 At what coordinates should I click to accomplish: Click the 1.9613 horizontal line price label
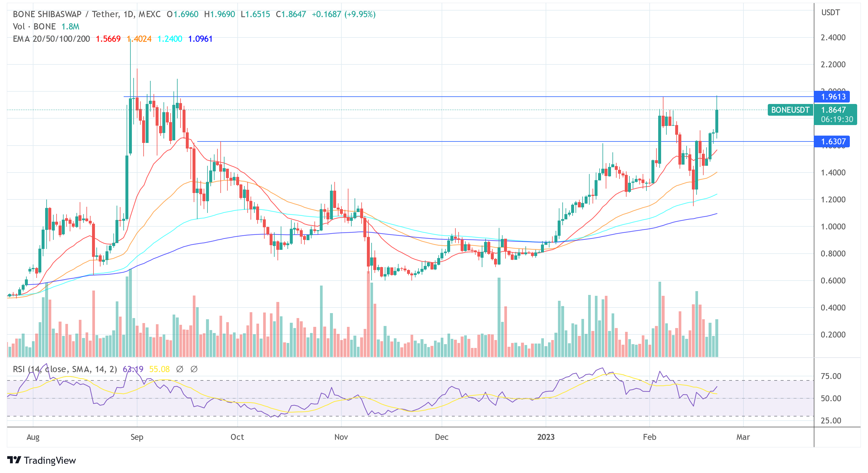coord(832,97)
